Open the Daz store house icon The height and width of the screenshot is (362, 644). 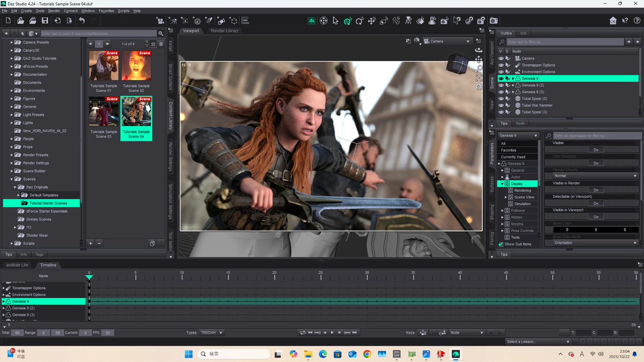[x=613, y=21]
